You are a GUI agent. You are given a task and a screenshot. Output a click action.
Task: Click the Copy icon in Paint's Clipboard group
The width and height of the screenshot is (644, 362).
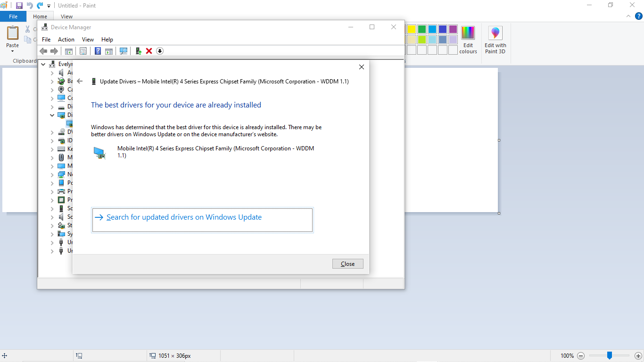click(x=28, y=40)
